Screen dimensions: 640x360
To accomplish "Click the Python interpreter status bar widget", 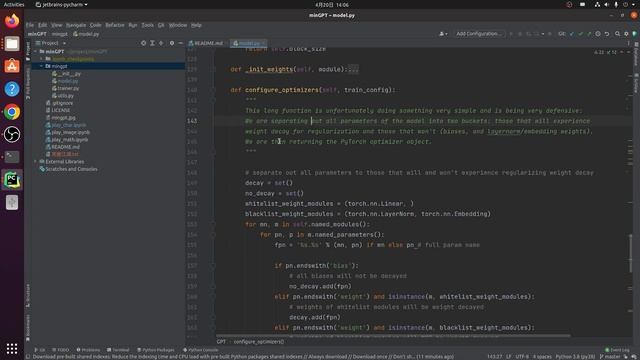I will tap(575, 356).
